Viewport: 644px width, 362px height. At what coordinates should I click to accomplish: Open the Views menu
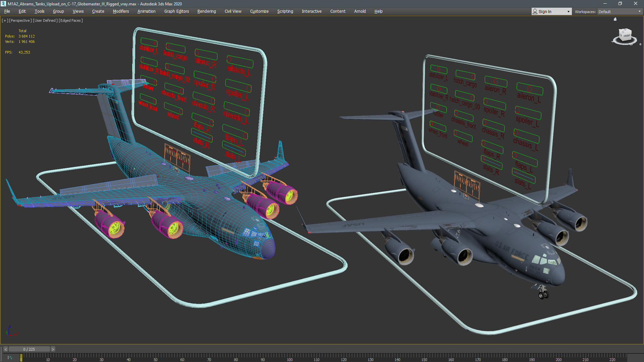(x=78, y=11)
